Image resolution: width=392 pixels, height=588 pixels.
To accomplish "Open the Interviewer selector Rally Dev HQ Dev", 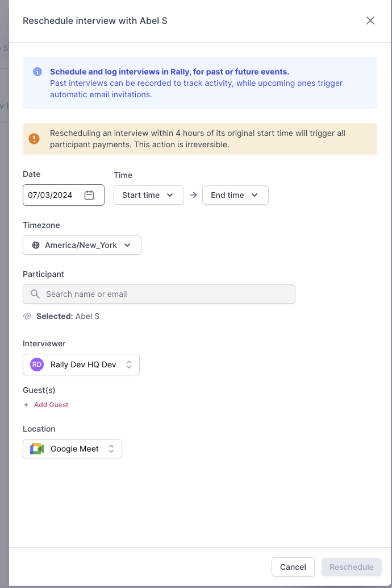I will [81, 365].
